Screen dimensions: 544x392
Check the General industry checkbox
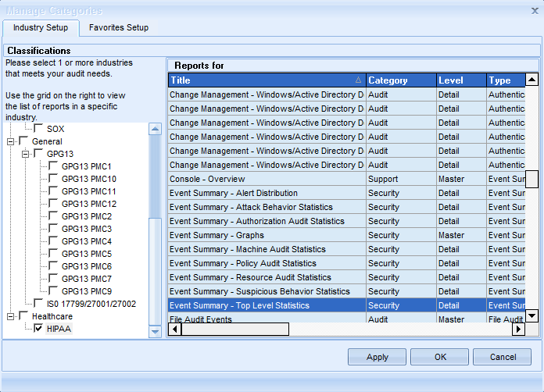pos(23,141)
